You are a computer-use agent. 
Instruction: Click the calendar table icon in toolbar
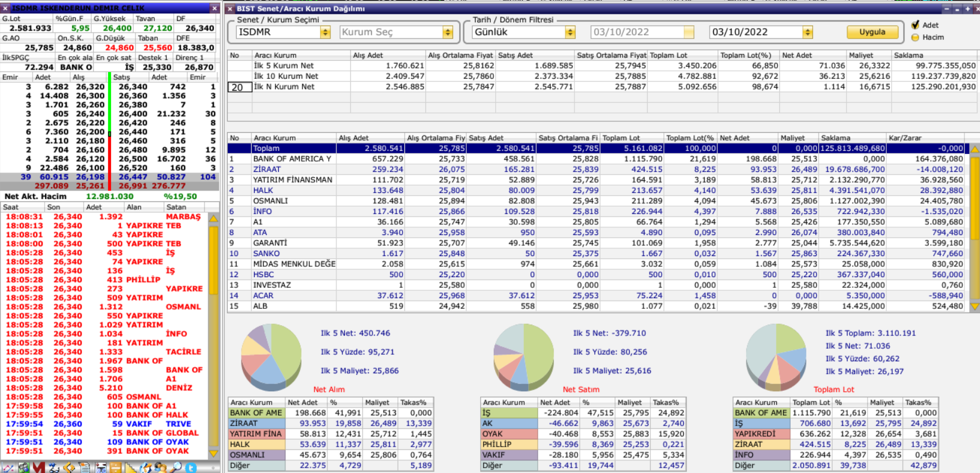coord(100,468)
